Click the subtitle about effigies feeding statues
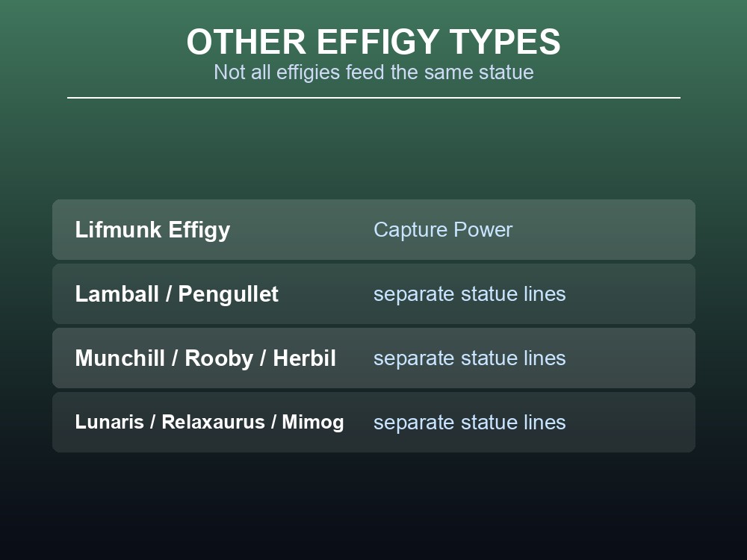Viewport: 747px width, 560px height. coord(373,72)
